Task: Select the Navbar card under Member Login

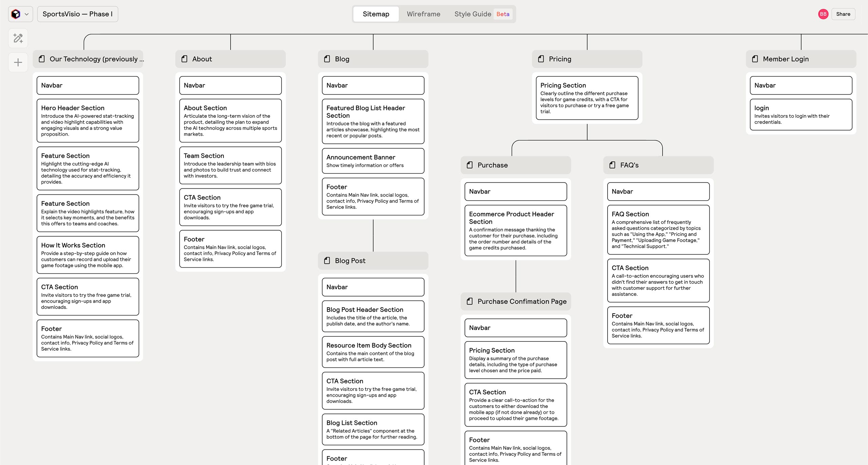Action: click(801, 85)
